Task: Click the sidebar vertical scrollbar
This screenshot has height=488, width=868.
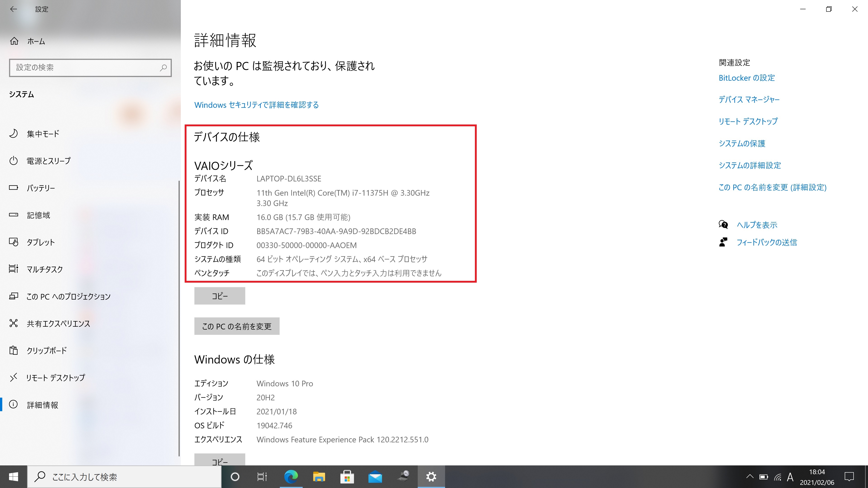Action: click(x=179, y=318)
